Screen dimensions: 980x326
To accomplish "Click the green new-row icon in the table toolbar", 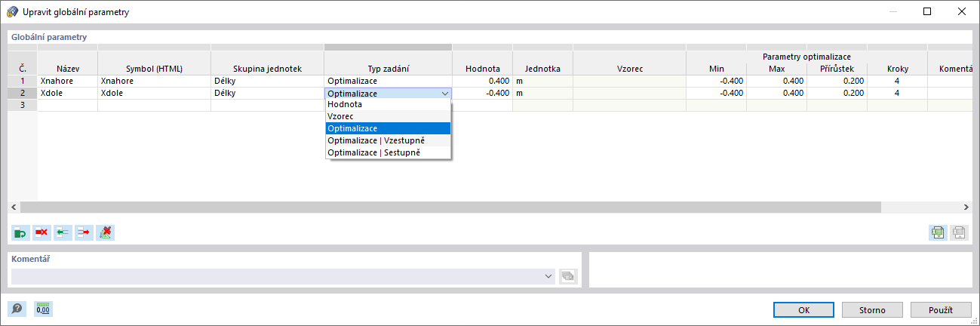I will coord(20,232).
